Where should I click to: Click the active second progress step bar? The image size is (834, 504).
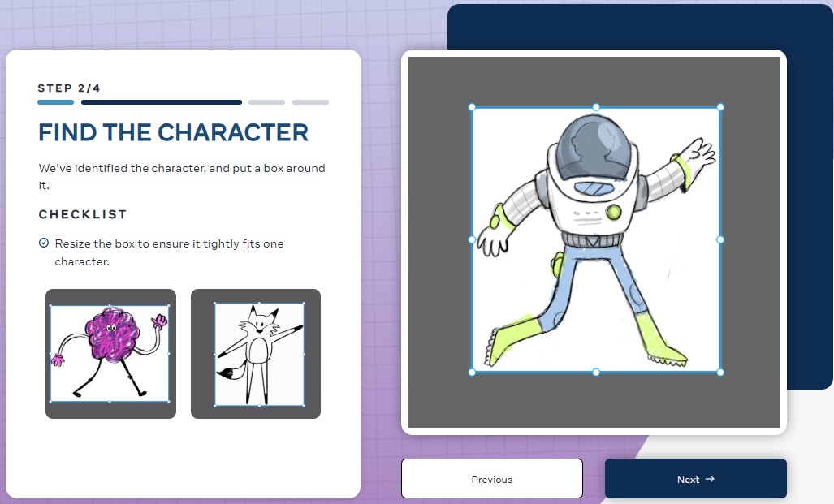point(162,102)
